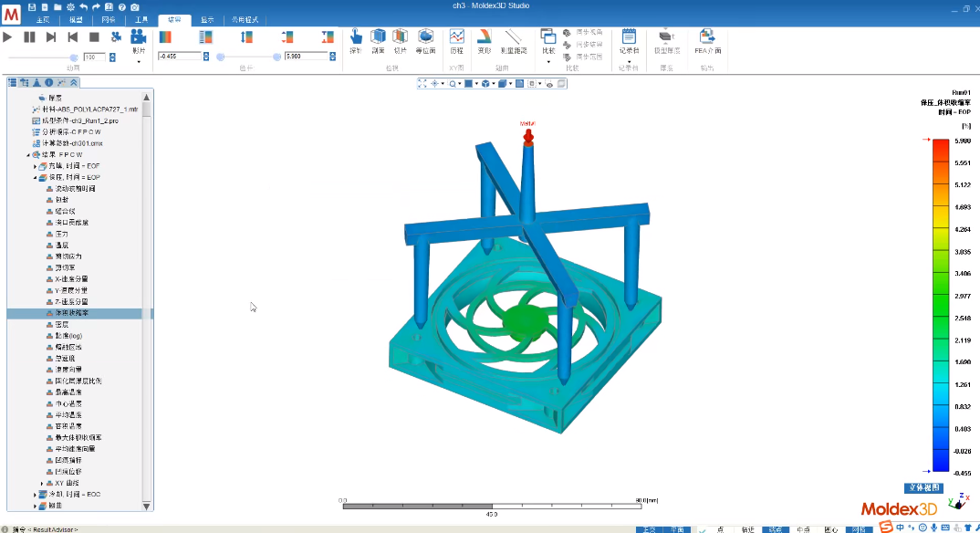Click the tree panel scroll-down arrow
This screenshot has width=980, height=533.
(147, 507)
